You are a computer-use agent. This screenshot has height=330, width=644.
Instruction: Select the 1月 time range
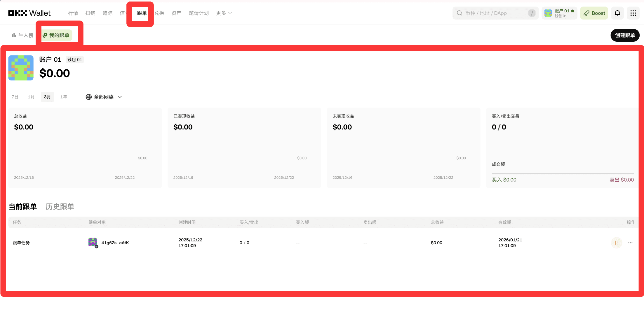point(31,97)
